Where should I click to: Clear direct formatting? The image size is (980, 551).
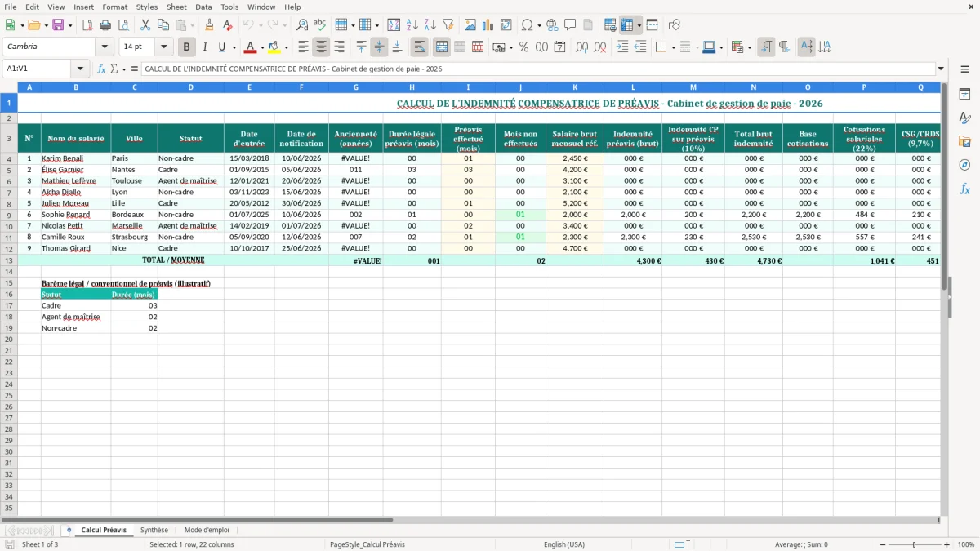(x=227, y=25)
